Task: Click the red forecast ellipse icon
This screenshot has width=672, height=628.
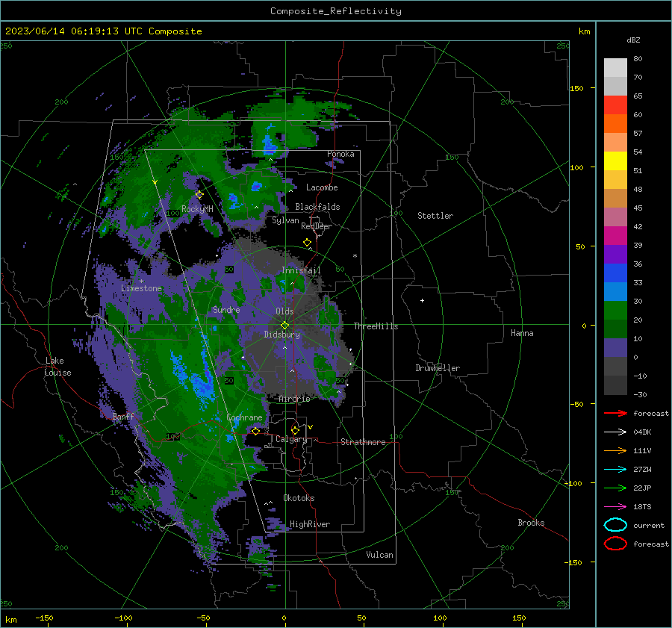Action: 615,544
